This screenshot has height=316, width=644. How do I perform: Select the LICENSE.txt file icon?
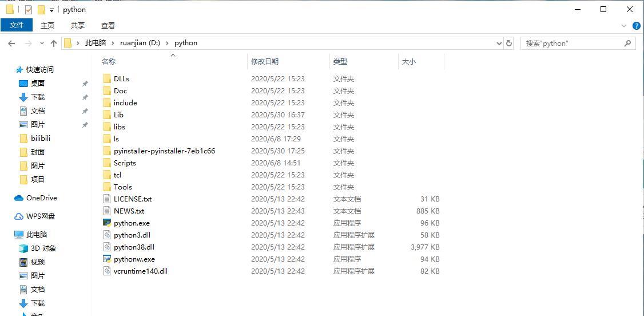coord(107,199)
